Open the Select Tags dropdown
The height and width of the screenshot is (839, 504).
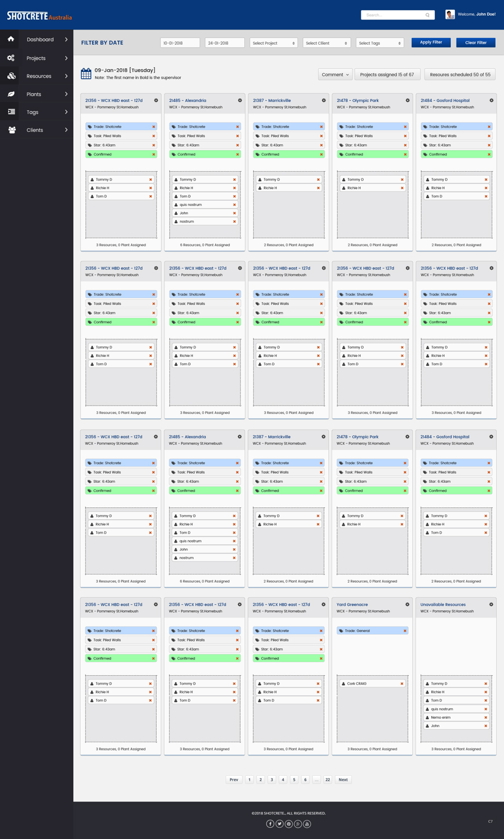(x=380, y=43)
